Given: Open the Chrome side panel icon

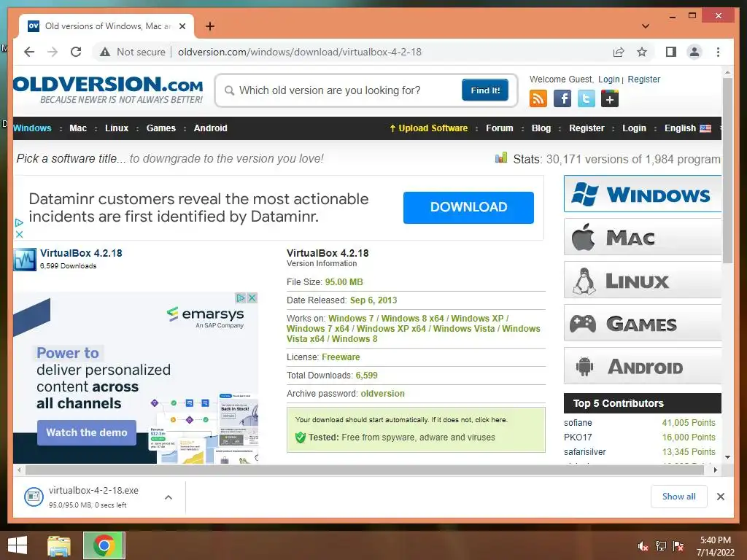Looking at the screenshot, I should (x=671, y=52).
